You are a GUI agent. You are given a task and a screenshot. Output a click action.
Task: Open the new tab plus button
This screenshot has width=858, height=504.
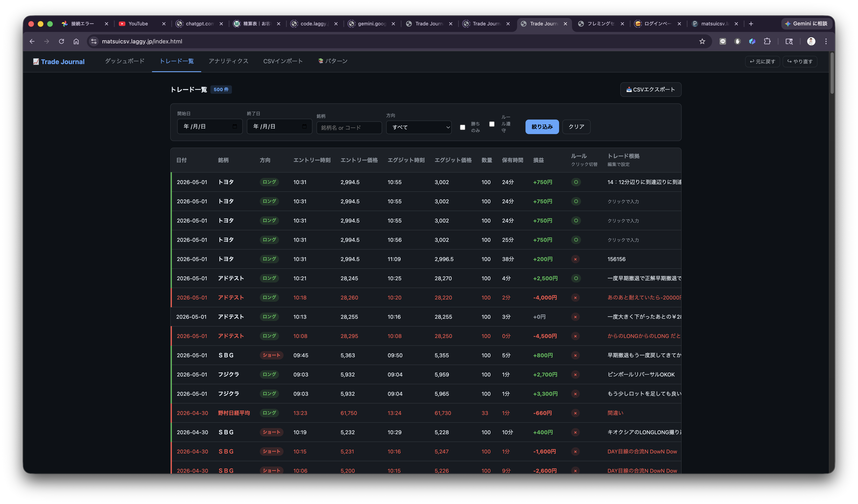[x=751, y=24]
